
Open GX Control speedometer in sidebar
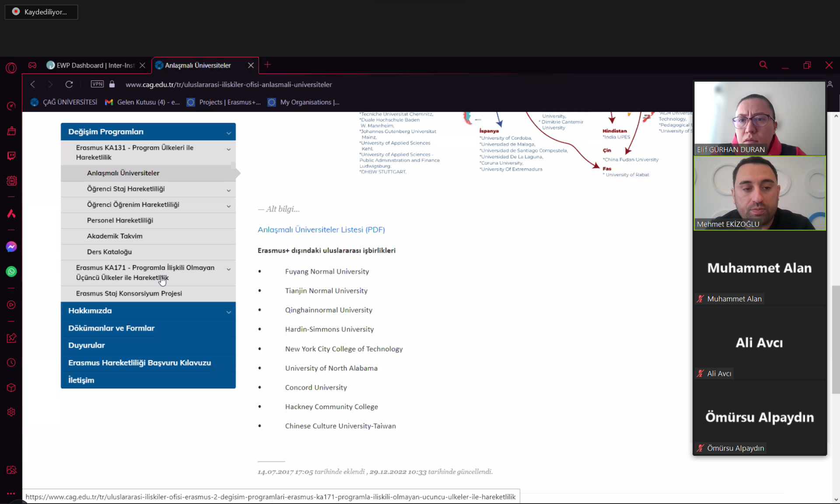coord(11,106)
